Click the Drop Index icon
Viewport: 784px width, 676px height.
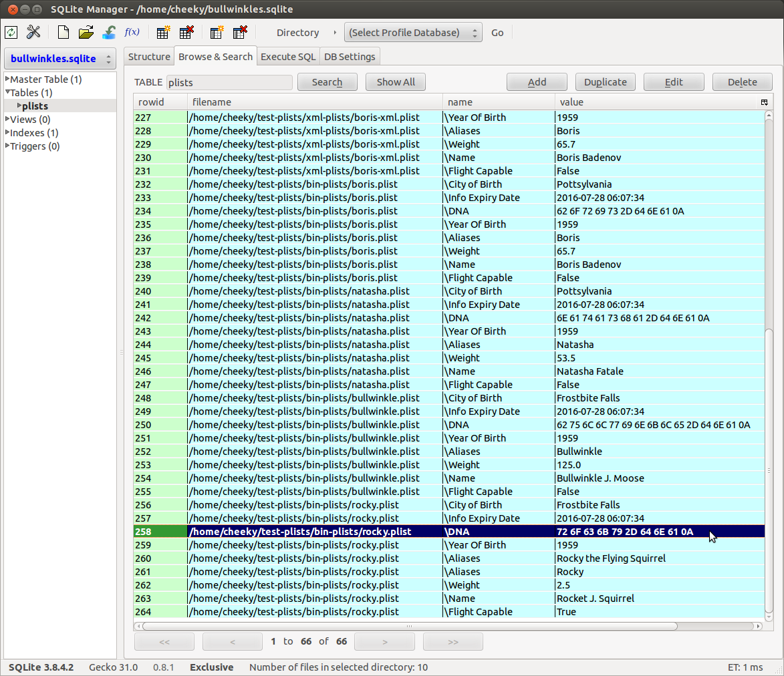pos(241,33)
